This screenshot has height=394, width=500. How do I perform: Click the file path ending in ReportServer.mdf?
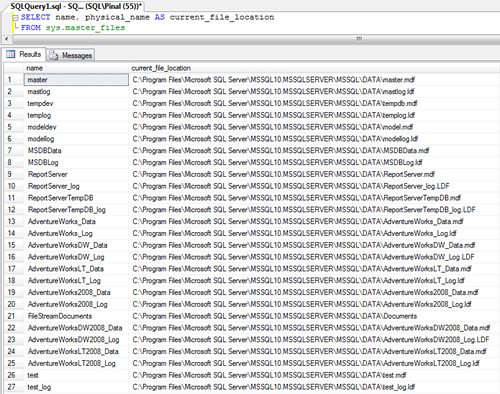coord(284,174)
